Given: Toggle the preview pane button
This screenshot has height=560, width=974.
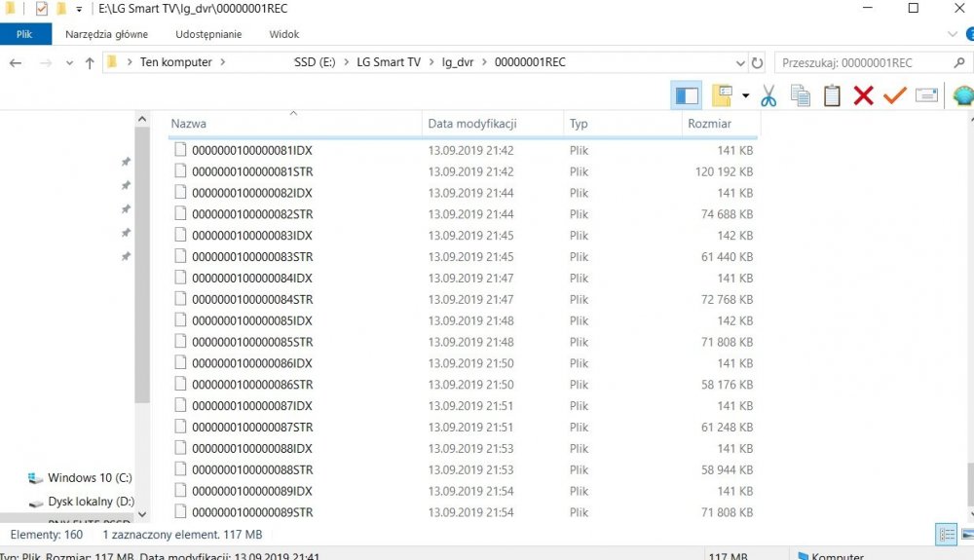Looking at the screenshot, I should pos(687,95).
